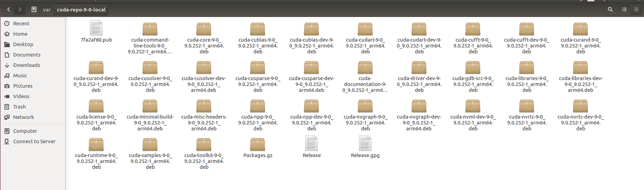
Task: Select the cuda-minimal-build-9-0 package icon
Action: 150,106
